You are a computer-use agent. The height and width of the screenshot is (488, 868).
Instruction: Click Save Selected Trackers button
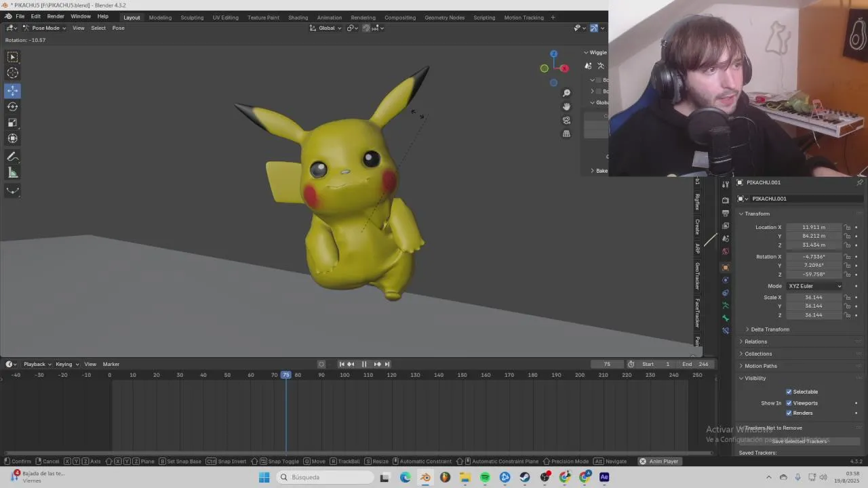[x=799, y=441]
